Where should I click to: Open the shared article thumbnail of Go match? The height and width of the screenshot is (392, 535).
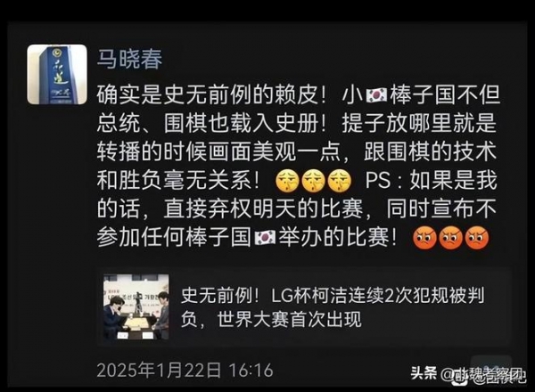(x=136, y=306)
